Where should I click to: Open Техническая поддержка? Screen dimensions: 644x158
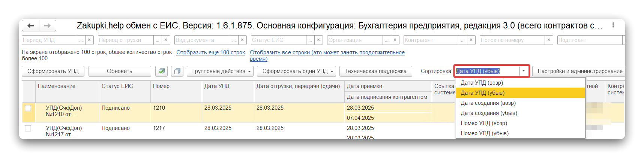click(x=376, y=71)
